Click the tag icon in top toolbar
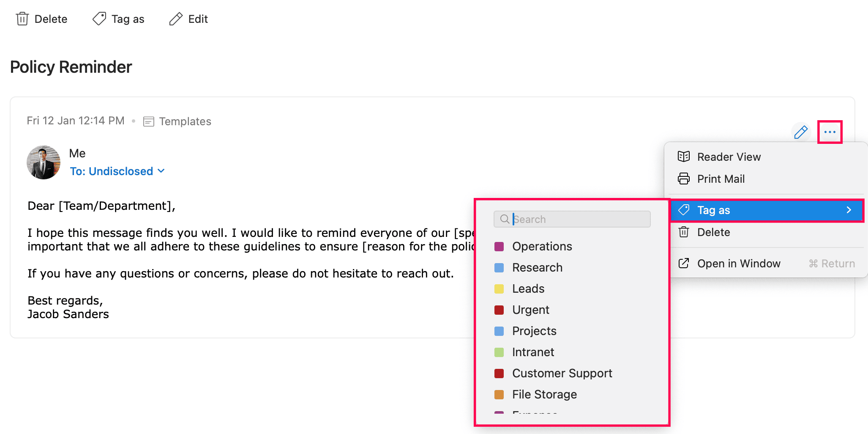Viewport: 868px width, 434px height. click(99, 19)
